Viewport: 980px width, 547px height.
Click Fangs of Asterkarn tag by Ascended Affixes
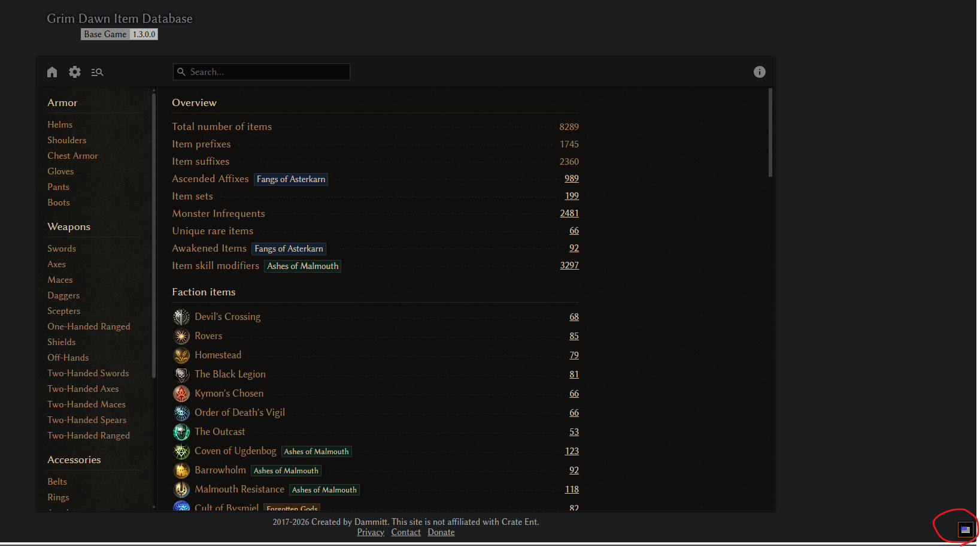[x=291, y=179]
